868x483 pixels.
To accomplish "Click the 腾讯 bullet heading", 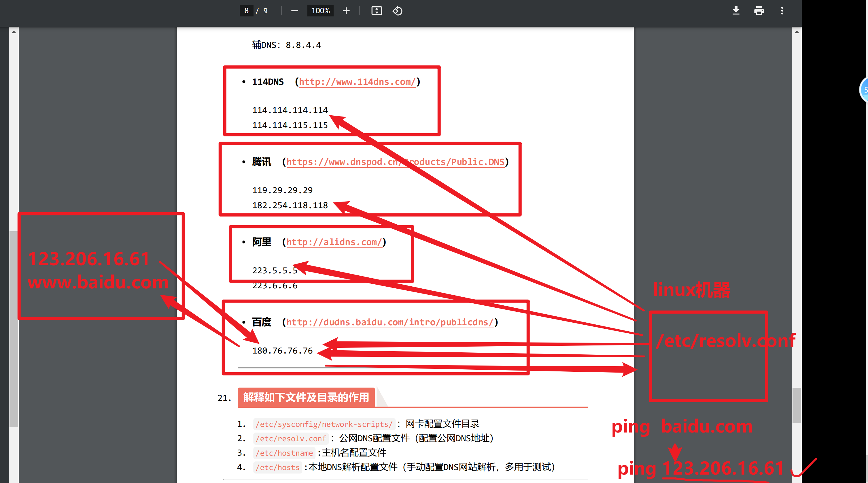I will click(262, 162).
